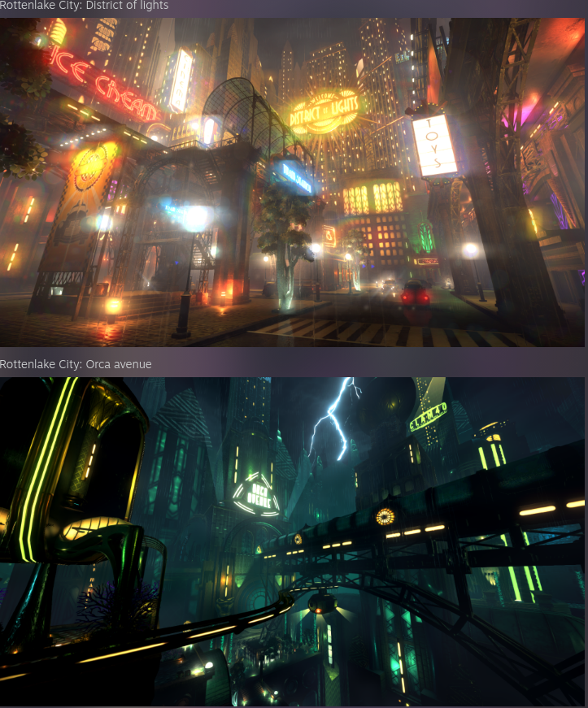
Task: Open the Orca avenue screenshot
Action: click(292, 541)
